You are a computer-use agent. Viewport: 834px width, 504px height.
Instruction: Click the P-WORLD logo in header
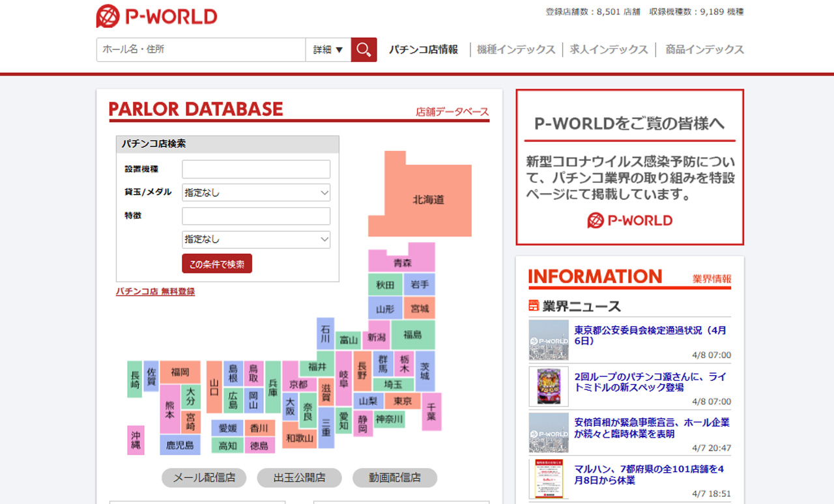point(156,16)
